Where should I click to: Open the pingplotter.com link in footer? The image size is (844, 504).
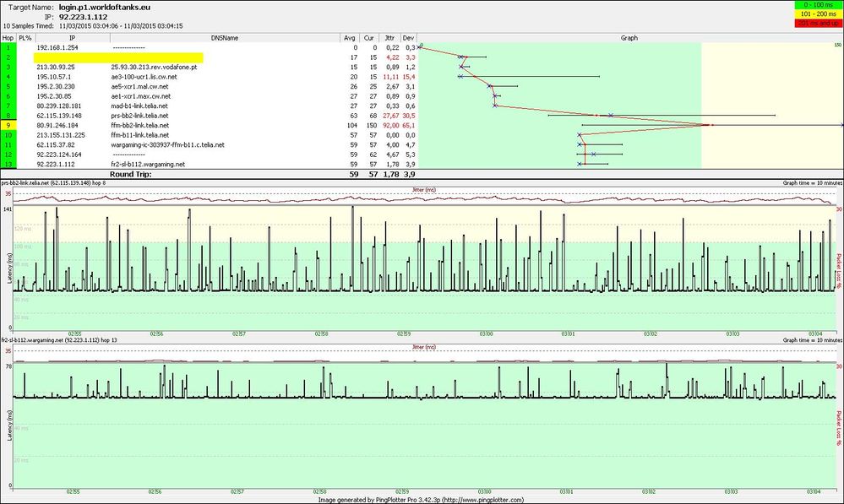click(x=484, y=499)
